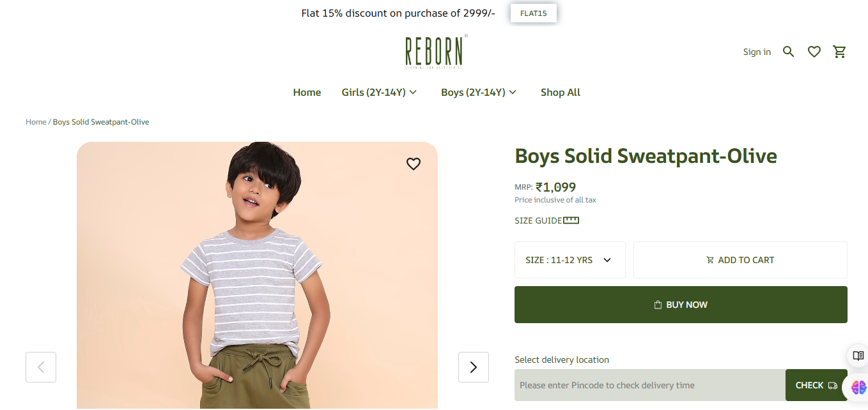Click the Reborn logo
Screen dimensions: 868x410
coord(436,51)
